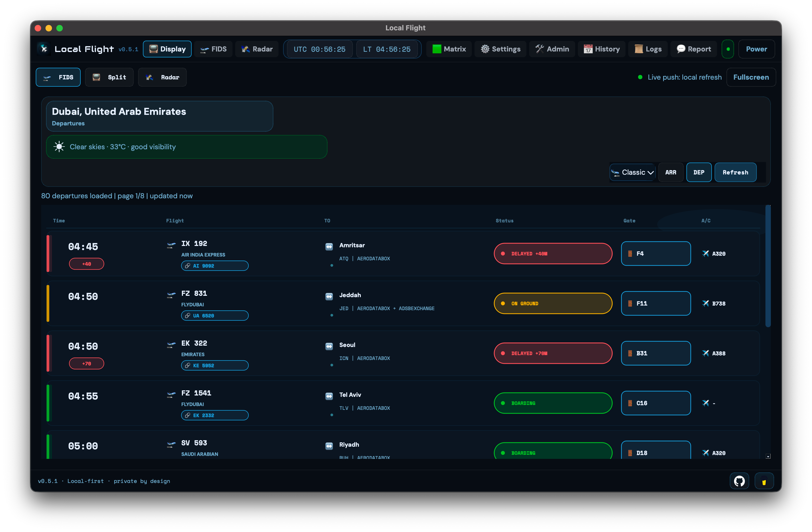Click the door icon in gate F4

[x=630, y=253]
